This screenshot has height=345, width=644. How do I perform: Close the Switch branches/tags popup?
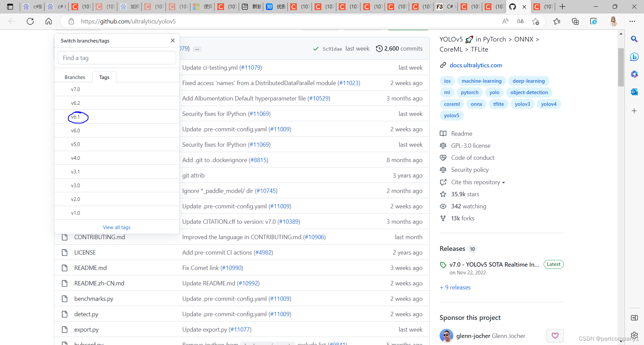(173, 41)
